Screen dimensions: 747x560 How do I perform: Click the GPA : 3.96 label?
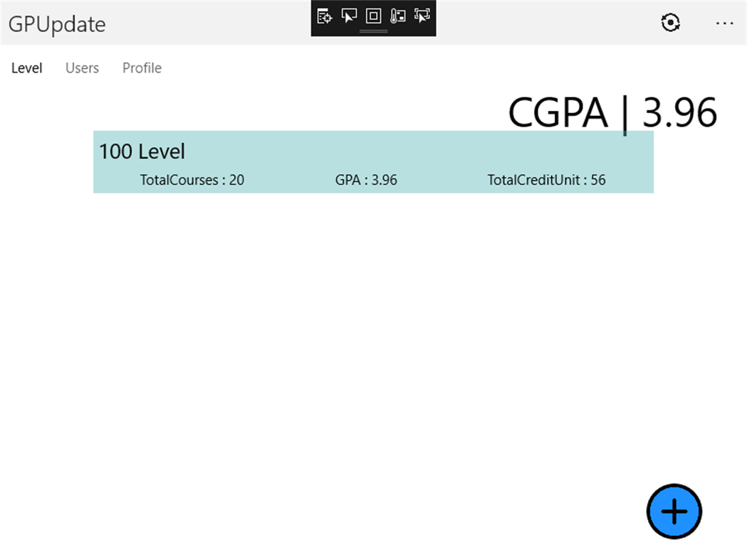click(365, 180)
